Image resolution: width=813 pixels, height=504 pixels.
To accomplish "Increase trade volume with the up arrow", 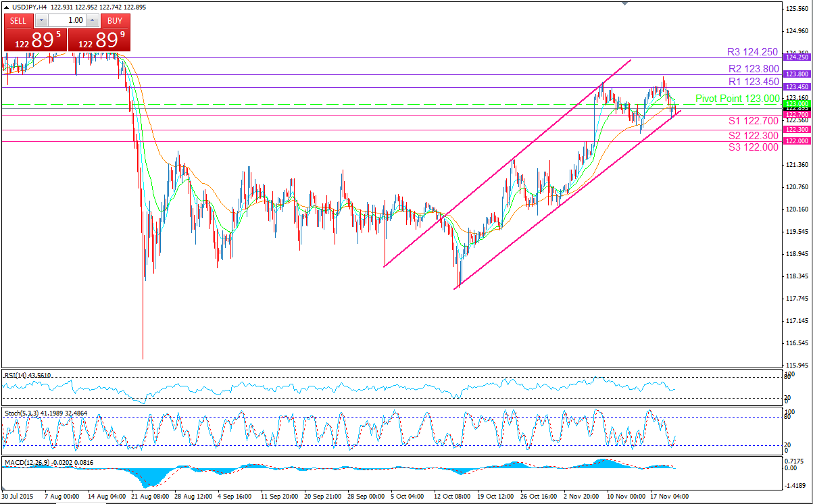I will (92, 20).
